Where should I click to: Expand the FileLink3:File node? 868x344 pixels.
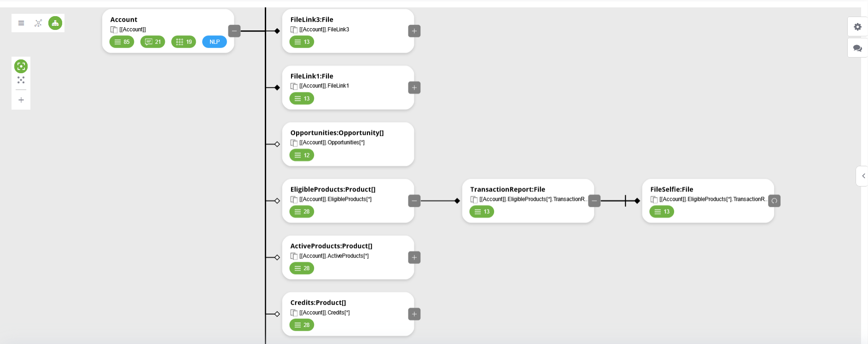coord(414,31)
